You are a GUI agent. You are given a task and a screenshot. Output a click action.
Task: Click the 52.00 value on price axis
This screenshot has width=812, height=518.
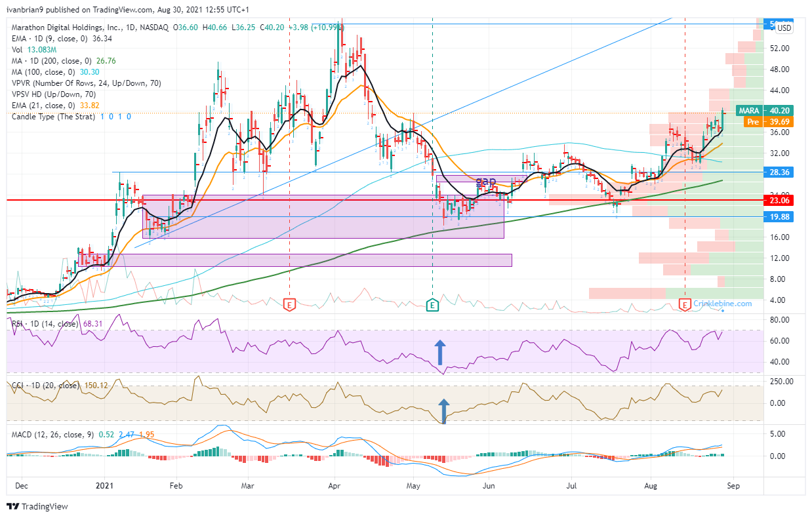coord(780,49)
